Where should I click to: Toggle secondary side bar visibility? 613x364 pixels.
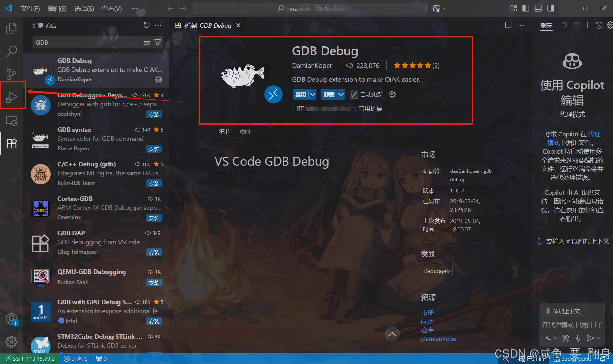point(551,8)
